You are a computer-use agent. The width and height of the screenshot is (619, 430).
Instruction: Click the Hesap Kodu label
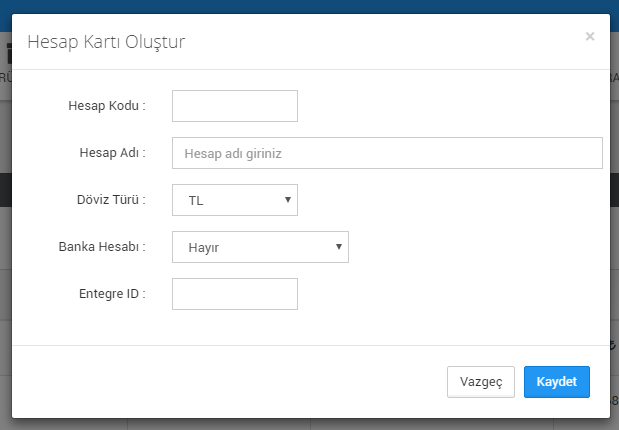(x=107, y=106)
